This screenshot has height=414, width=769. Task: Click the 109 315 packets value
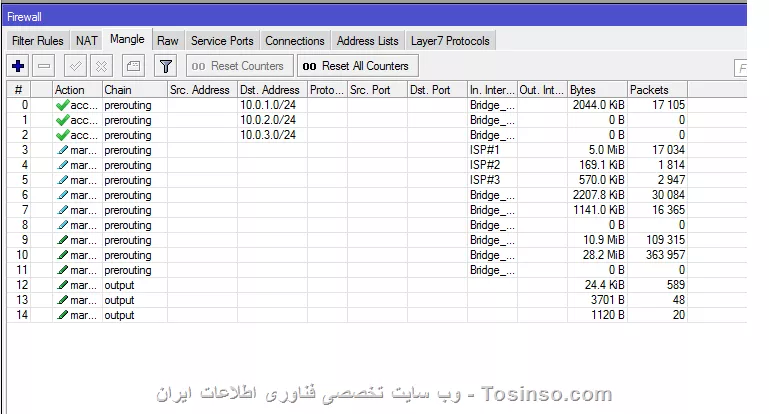pos(666,240)
